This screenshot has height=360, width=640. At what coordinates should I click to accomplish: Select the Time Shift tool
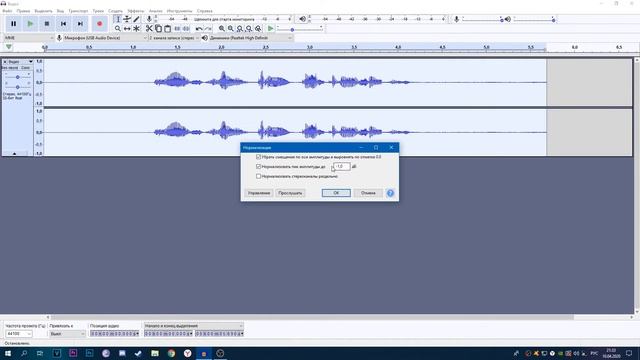[127, 29]
